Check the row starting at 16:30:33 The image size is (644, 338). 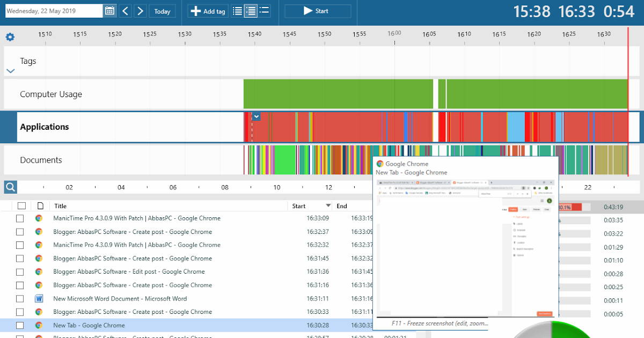pyautogui.click(x=20, y=312)
